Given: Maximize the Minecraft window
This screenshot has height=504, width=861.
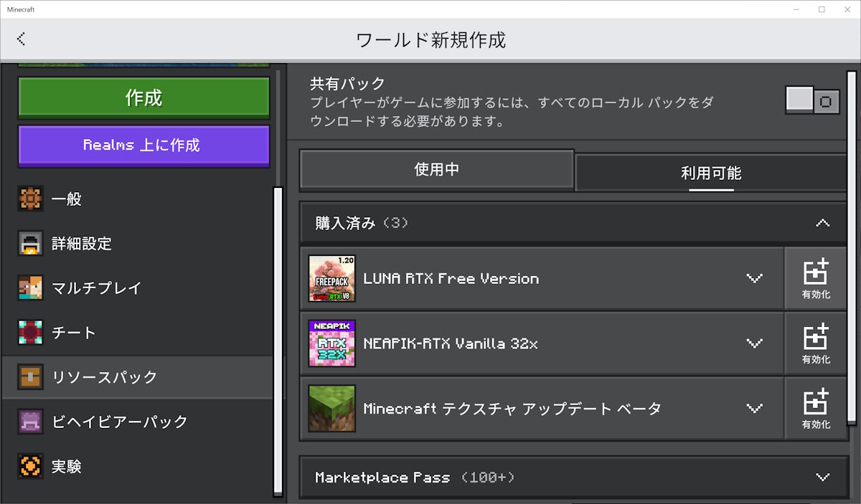Looking at the screenshot, I should (x=822, y=9).
